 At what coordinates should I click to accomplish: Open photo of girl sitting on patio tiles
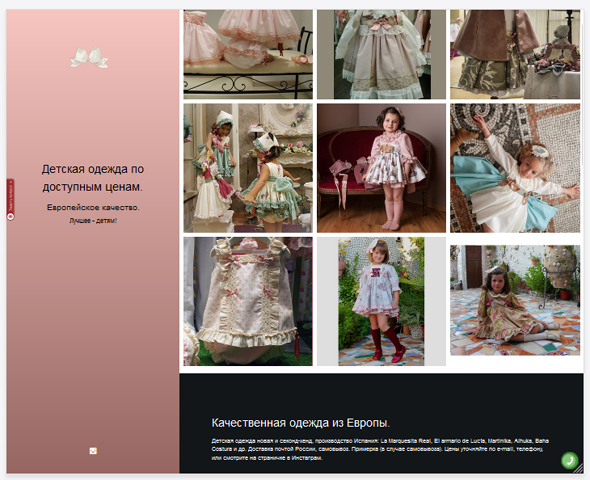(x=515, y=300)
